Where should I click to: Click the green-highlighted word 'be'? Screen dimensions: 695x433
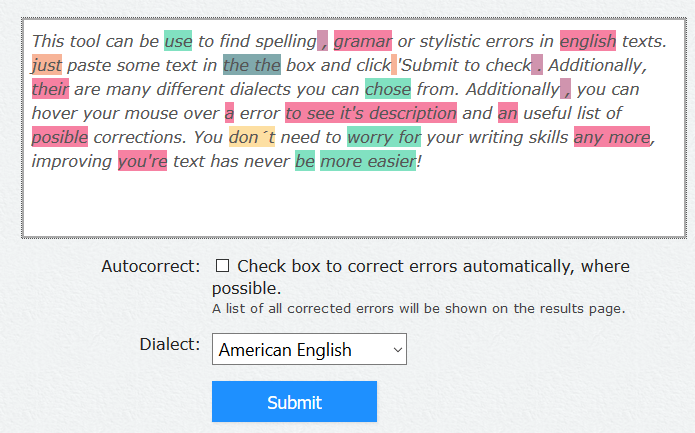point(305,160)
